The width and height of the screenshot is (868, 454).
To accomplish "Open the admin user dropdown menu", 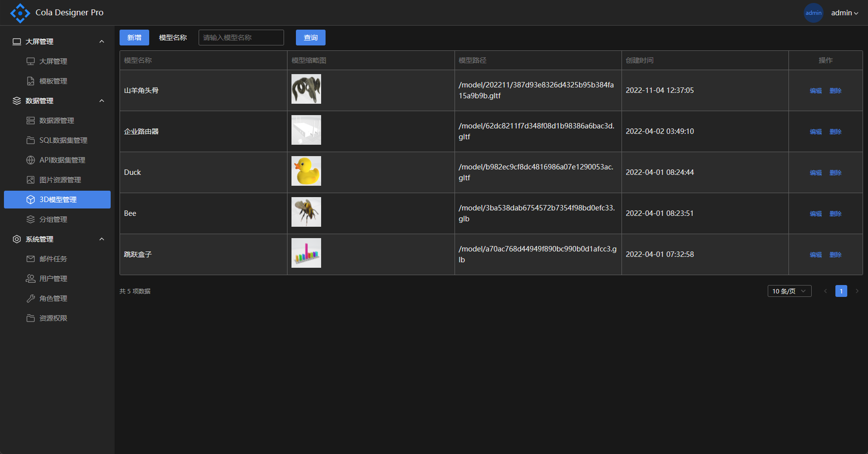I will click(844, 13).
